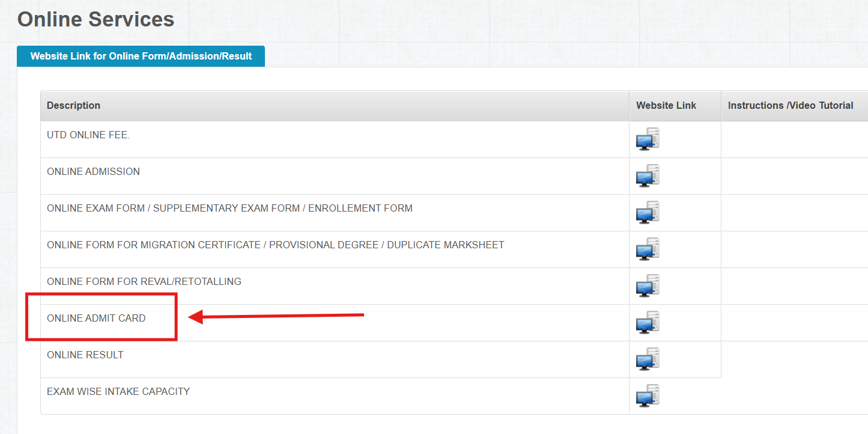Image resolution: width=868 pixels, height=434 pixels.
Task: Select the Migration Certificate / Provisional Degree text
Action: click(275, 245)
